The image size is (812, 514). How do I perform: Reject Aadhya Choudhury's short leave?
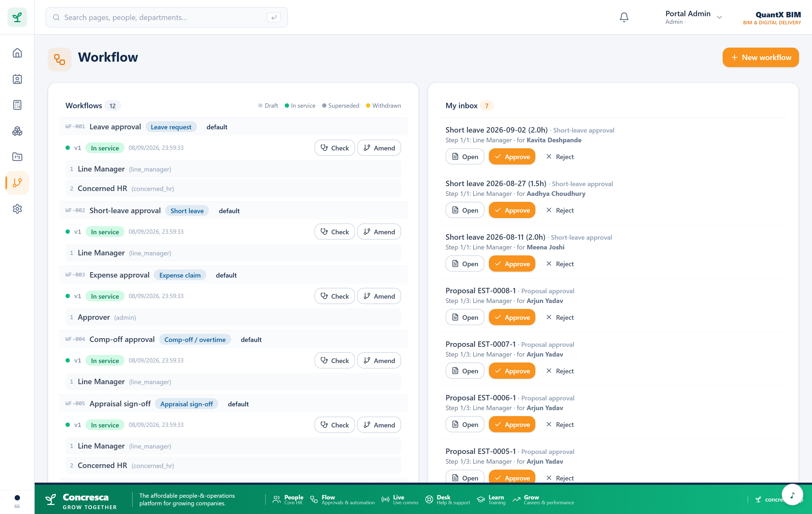click(560, 210)
